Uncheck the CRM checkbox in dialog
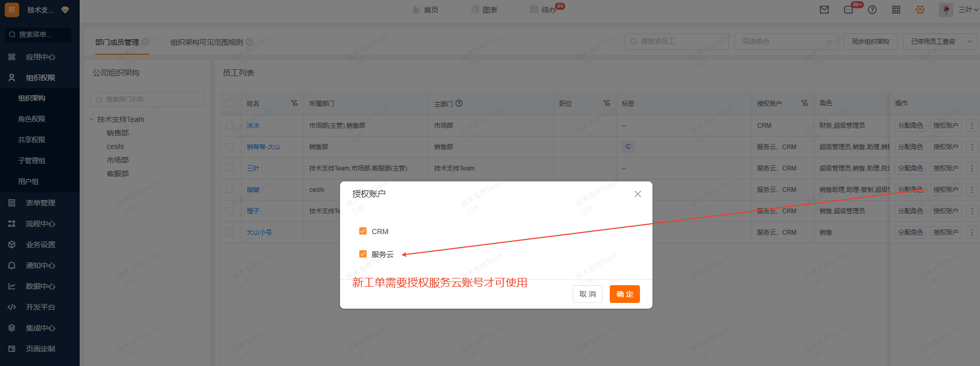 point(363,231)
